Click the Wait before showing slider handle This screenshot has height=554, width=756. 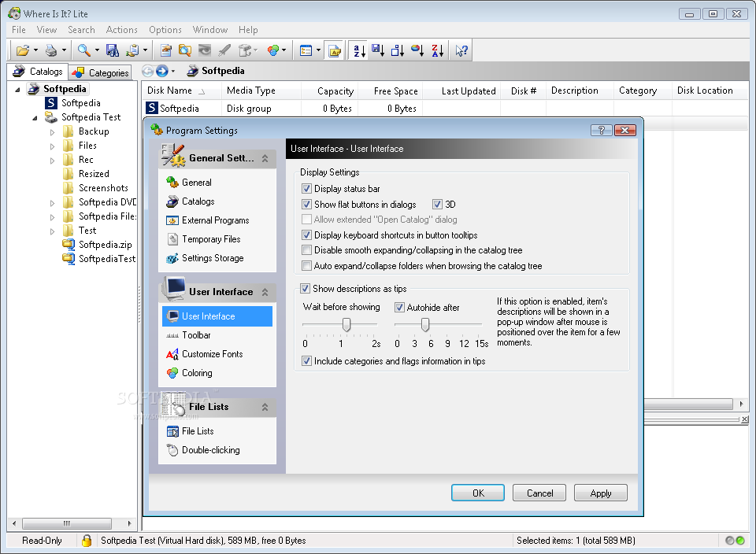346,325
